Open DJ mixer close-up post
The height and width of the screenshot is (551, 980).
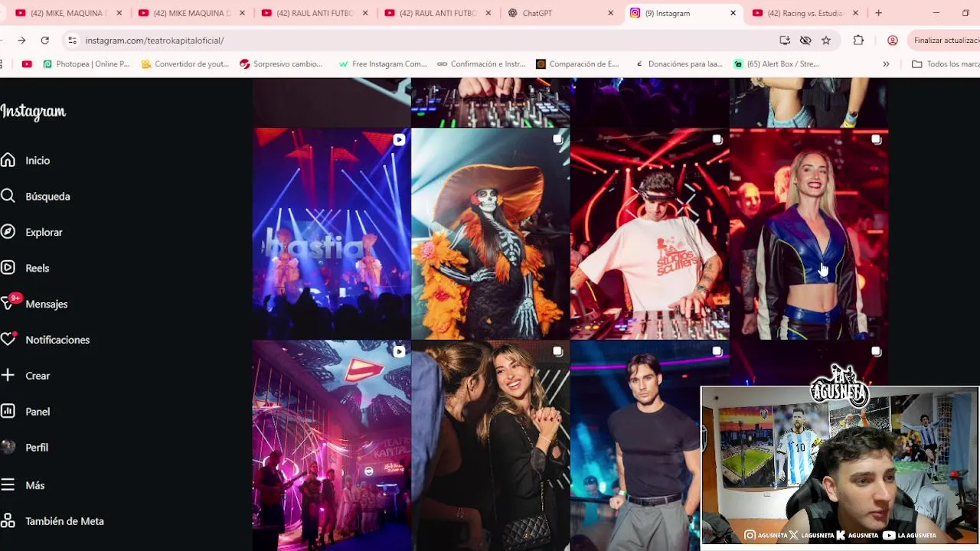coord(490,102)
